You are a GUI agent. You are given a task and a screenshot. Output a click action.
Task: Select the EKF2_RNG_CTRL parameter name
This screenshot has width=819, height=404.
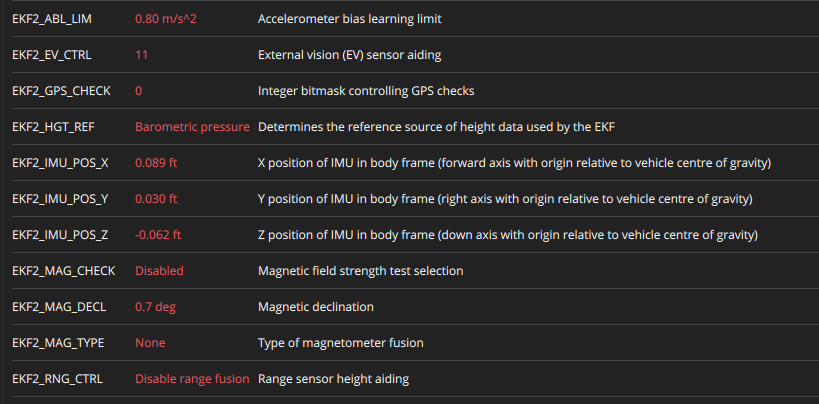tap(57, 379)
